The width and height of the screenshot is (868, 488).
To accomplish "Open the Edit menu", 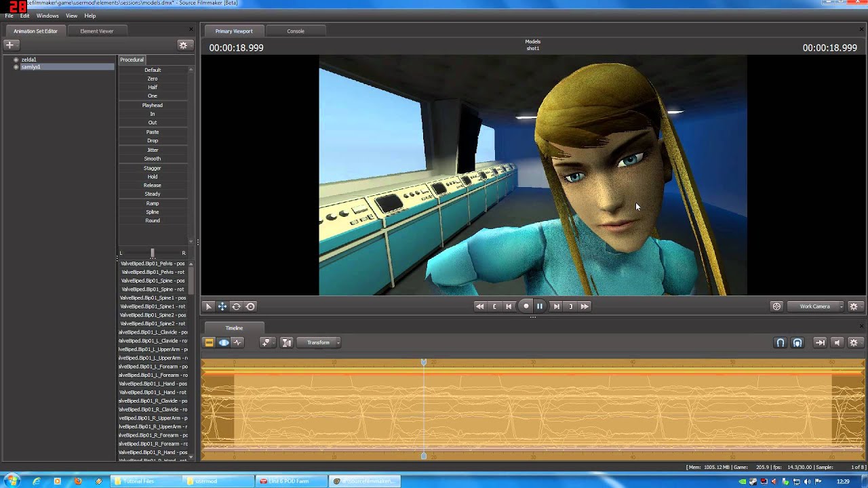I will pyautogui.click(x=24, y=16).
